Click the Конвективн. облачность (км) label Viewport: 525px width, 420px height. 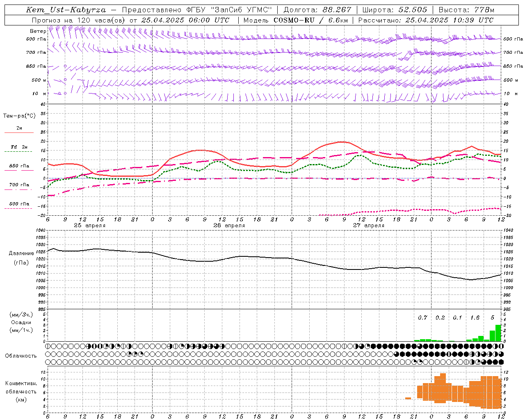pyautogui.click(x=21, y=392)
